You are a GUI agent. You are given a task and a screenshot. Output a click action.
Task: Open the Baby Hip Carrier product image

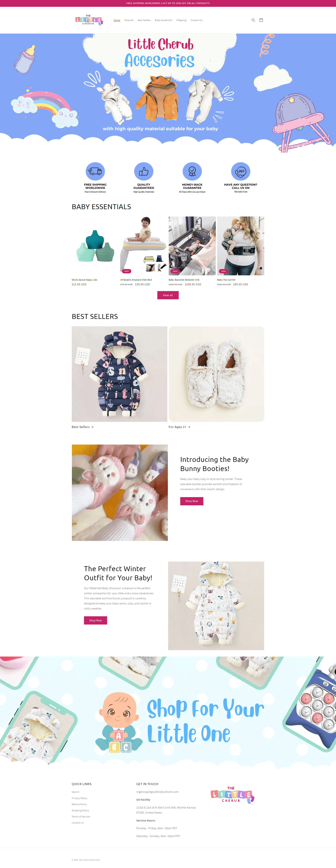coord(241,246)
